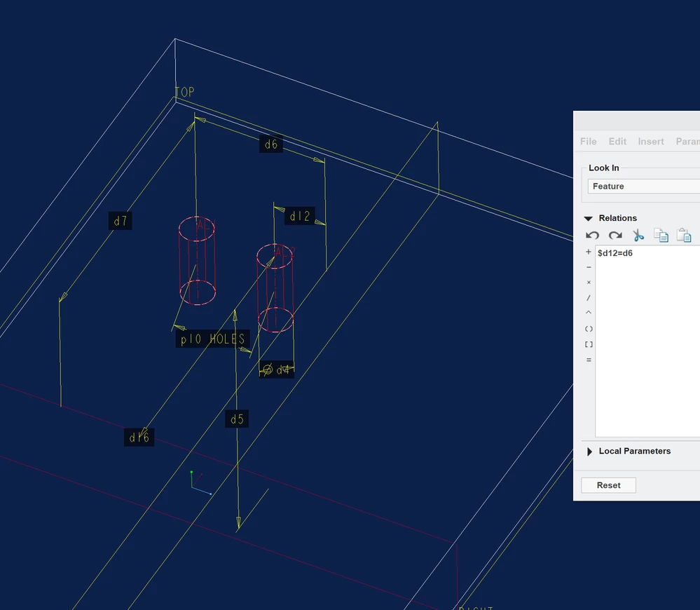Click the Undo icon in Relations toolbar
This screenshot has height=610, width=700.
tap(592, 236)
